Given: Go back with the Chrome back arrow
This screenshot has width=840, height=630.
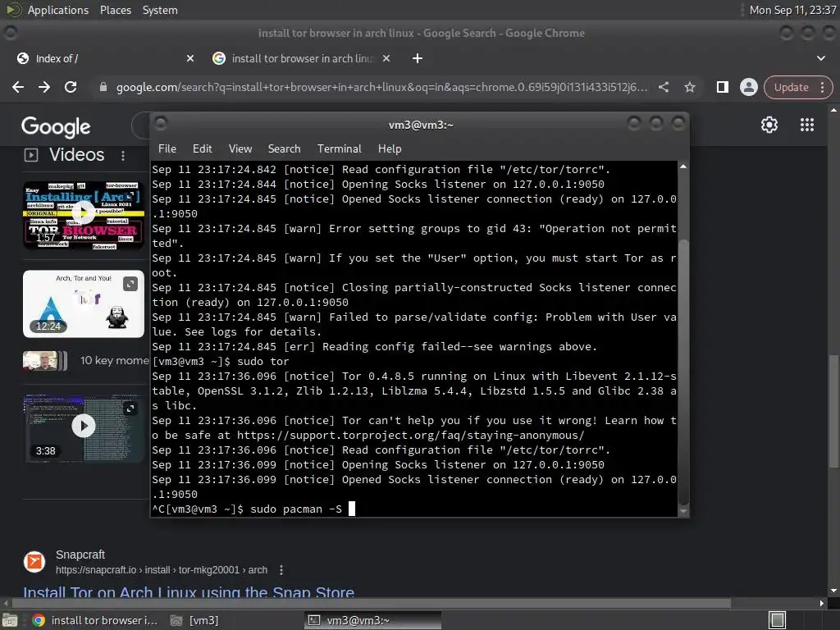Looking at the screenshot, I should (x=18, y=87).
